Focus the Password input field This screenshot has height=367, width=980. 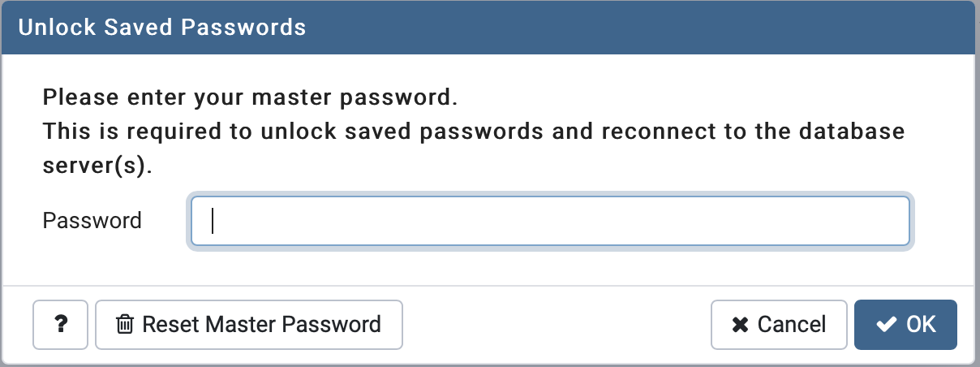click(550, 221)
